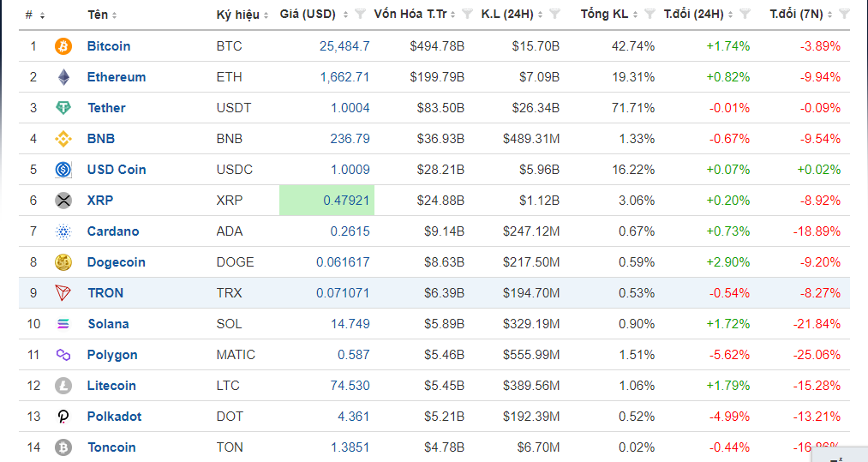Open the filter for T.đổi (7N) column

click(x=844, y=15)
